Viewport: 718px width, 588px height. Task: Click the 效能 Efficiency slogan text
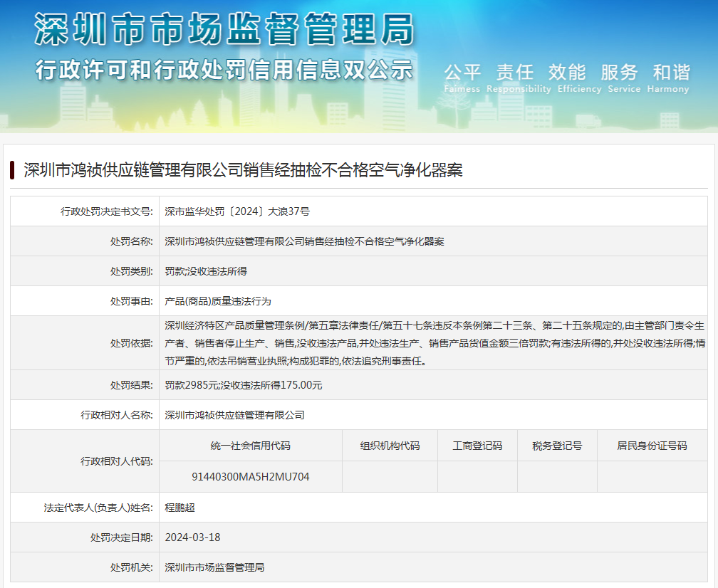coord(579,78)
